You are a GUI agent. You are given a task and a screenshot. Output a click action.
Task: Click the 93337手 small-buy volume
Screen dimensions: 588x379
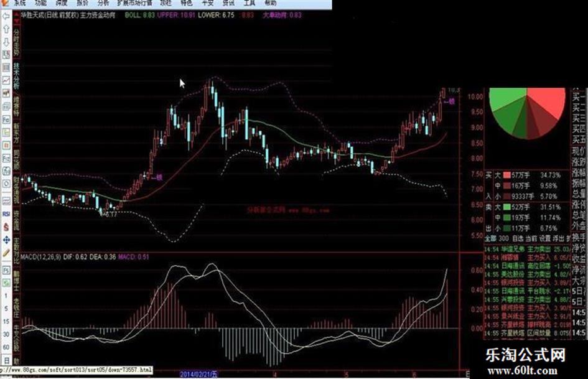click(523, 196)
